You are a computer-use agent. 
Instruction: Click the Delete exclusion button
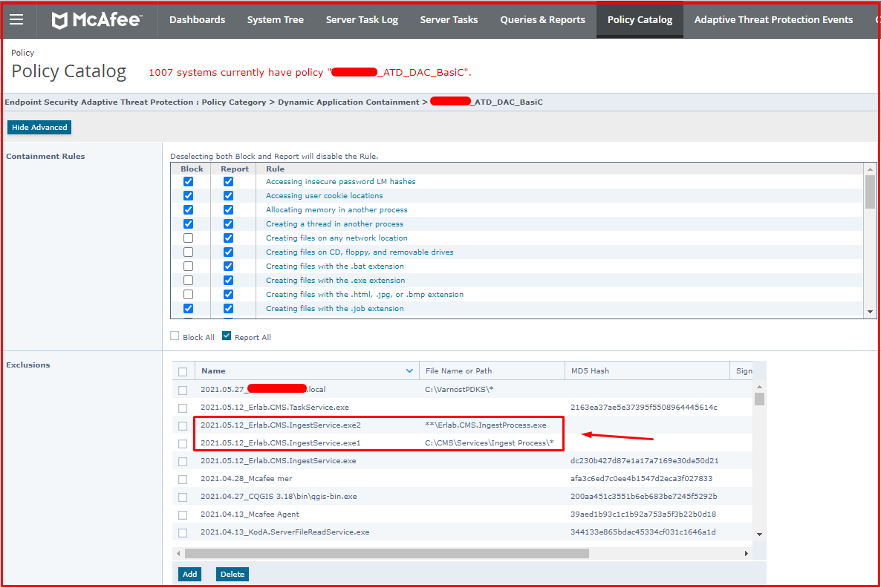coord(232,574)
